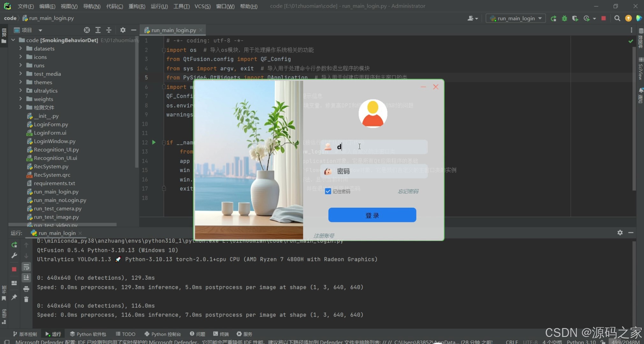Print console output with printer icon
644x344 pixels.
tap(26, 289)
